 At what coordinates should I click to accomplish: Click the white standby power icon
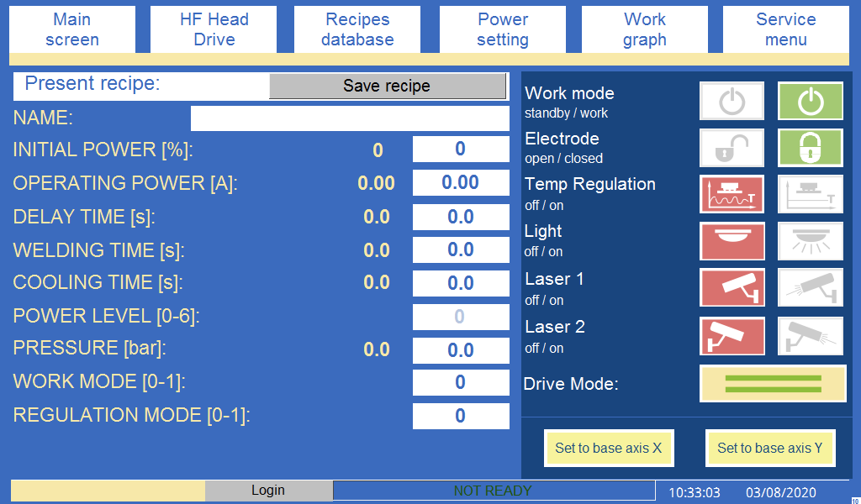[x=732, y=102]
